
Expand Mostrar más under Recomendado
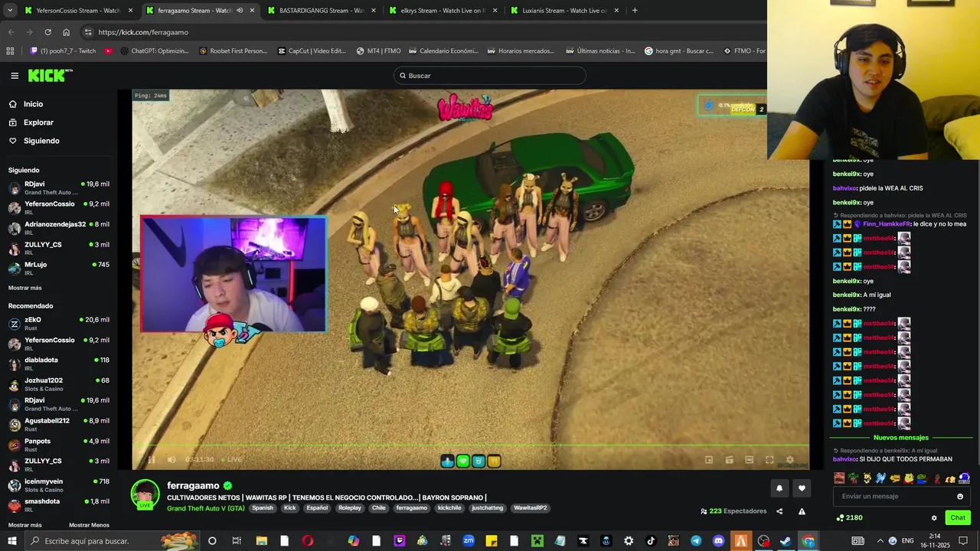25,525
